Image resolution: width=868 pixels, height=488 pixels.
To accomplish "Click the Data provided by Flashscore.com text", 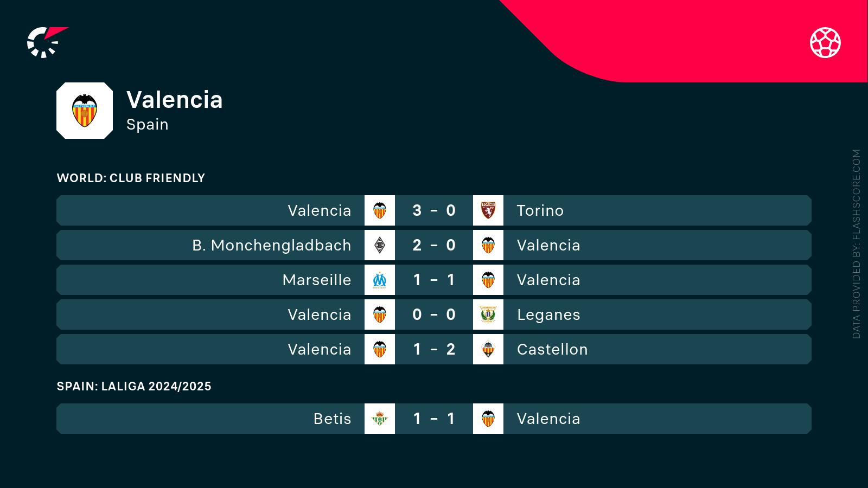I will tap(857, 244).
